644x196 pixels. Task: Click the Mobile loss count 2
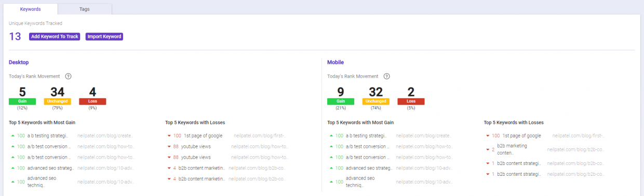[x=411, y=92]
